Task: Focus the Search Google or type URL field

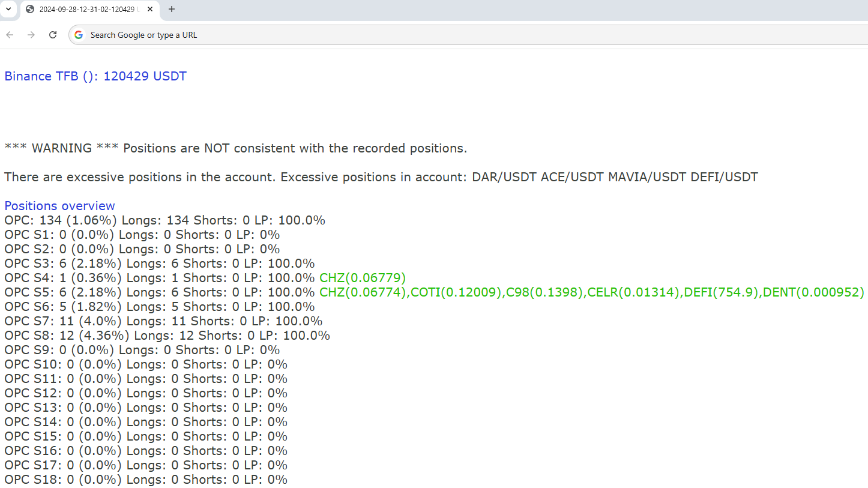Action: point(360,35)
